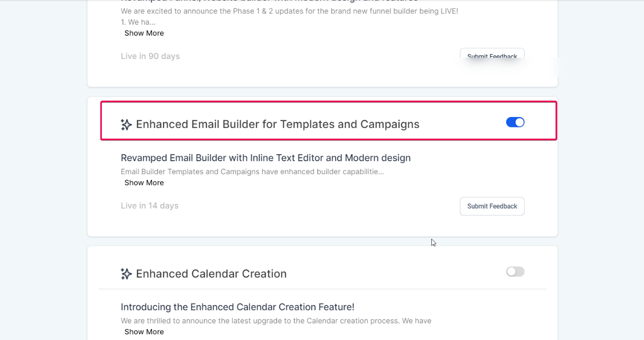Click the cut-off Revamped Funnel builder heading
Viewport: 644px width, 340px height.
click(269, 1)
